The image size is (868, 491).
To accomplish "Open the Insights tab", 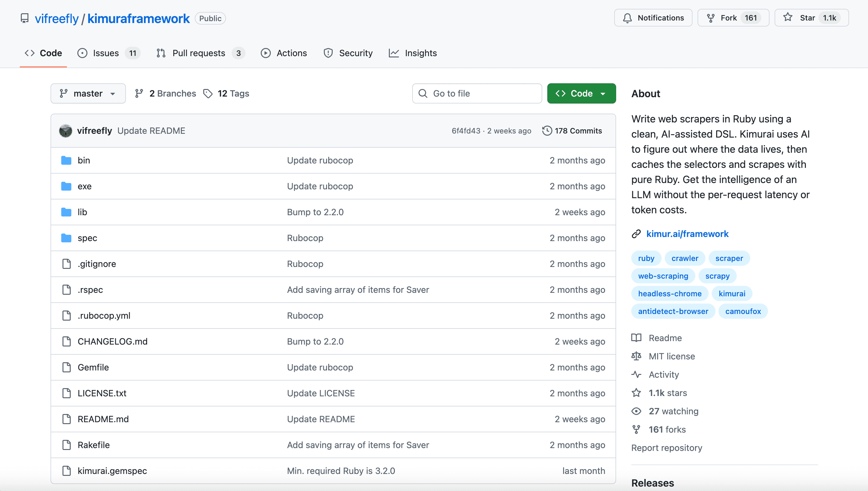I will pyautogui.click(x=420, y=53).
